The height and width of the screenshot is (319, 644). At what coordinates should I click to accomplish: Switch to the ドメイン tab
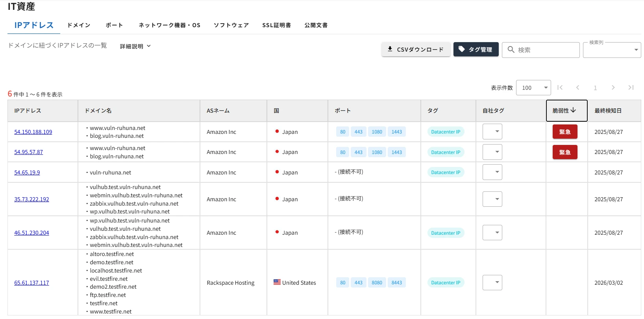79,25
